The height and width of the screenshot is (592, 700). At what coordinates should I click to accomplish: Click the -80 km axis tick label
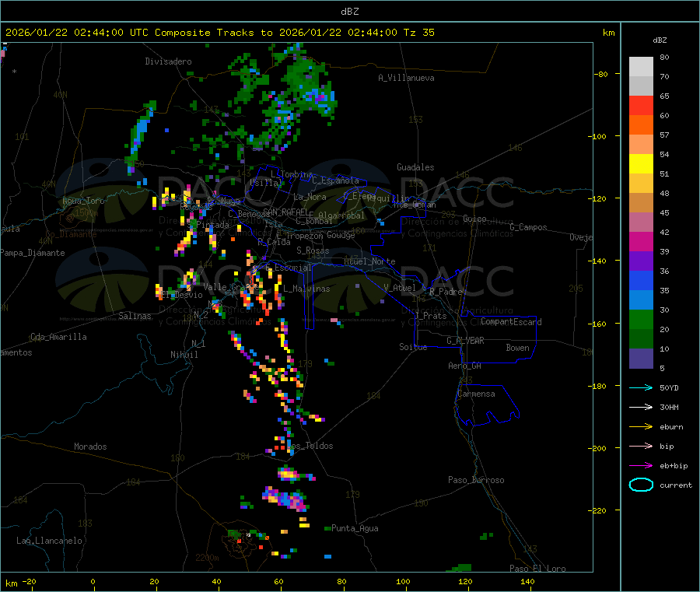tap(600, 74)
